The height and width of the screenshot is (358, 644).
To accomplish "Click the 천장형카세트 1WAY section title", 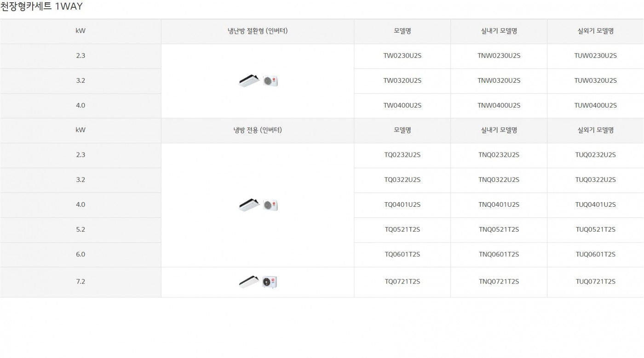I will (41, 6).
